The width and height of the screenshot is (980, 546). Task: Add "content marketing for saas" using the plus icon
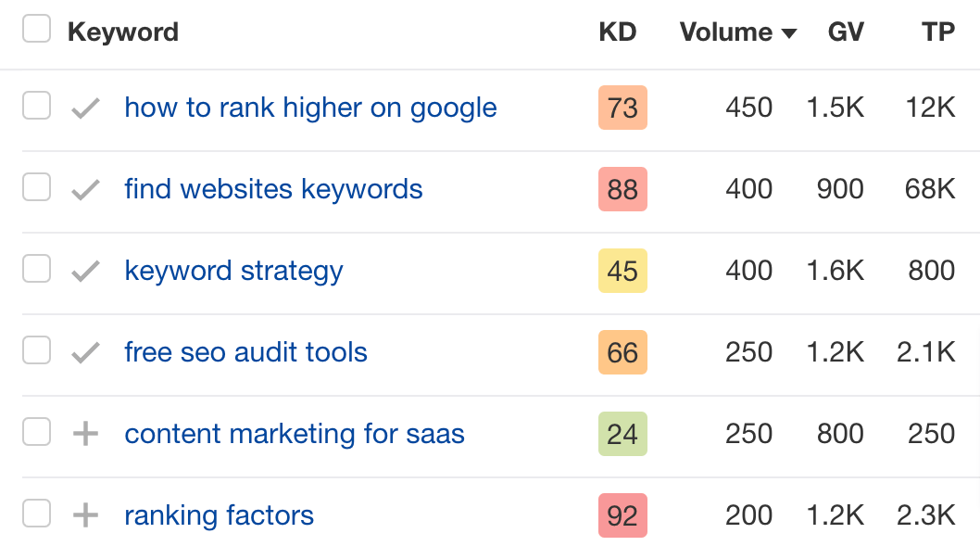tap(84, 434)
